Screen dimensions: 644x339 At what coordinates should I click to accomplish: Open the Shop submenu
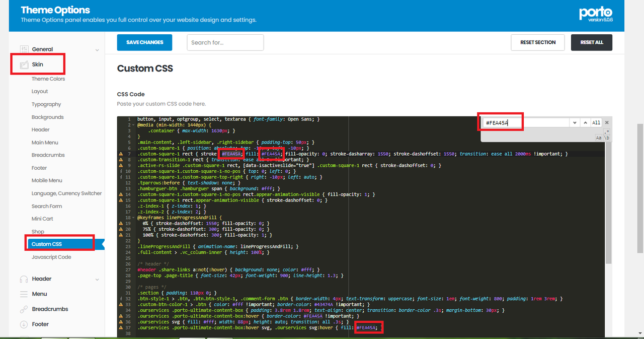click(38, 232)
